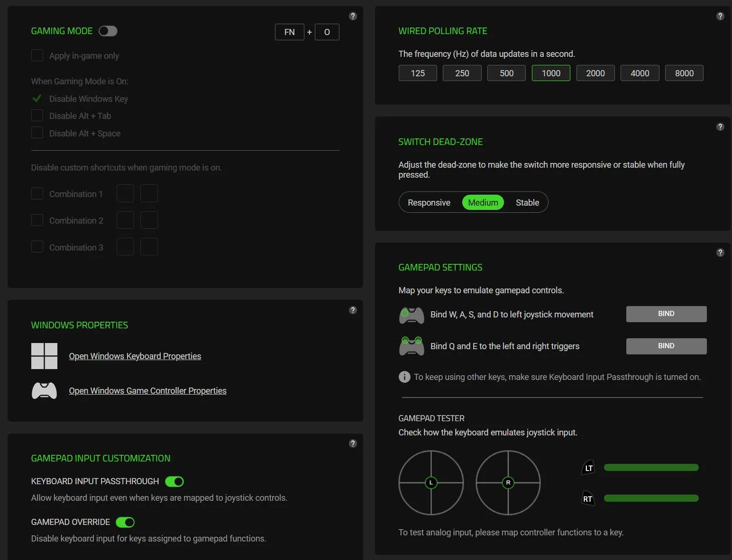This screenshot has width=732, height=560.
Task: Open Windows Keyboard Properties link
Action: coord(135,356)
